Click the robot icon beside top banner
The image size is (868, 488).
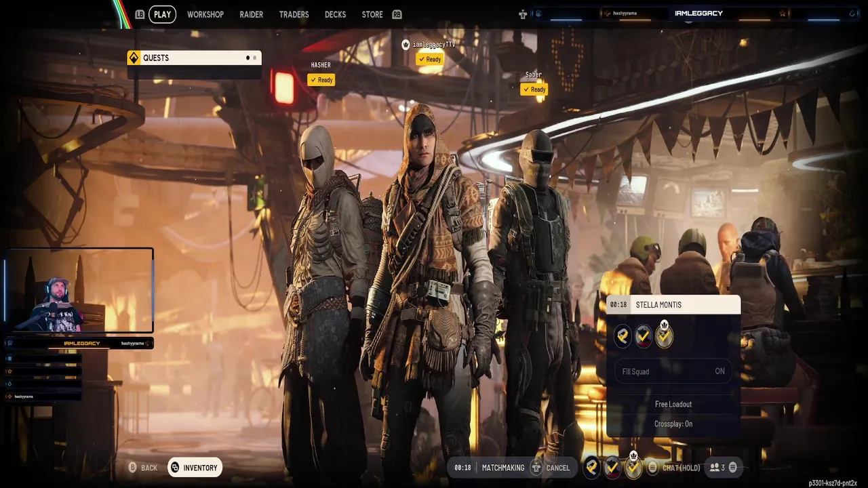tap(523, 14)
